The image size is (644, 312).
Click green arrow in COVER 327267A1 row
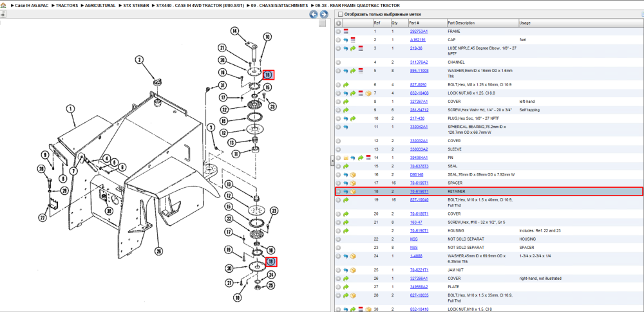pos(346,102)
